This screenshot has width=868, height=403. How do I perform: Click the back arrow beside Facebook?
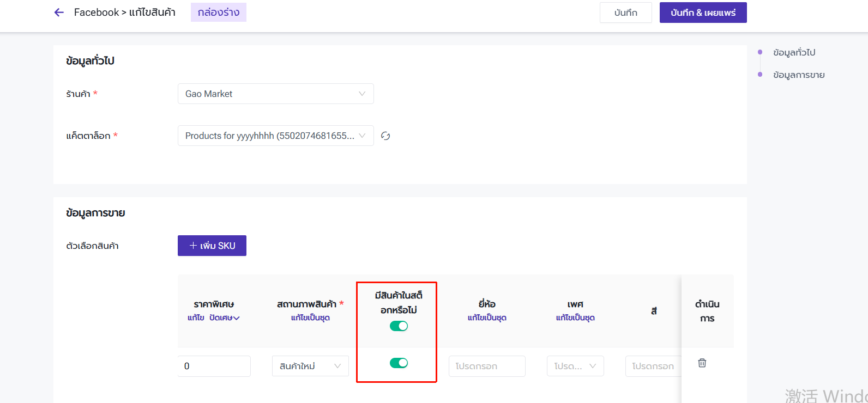tap(59, 13)
